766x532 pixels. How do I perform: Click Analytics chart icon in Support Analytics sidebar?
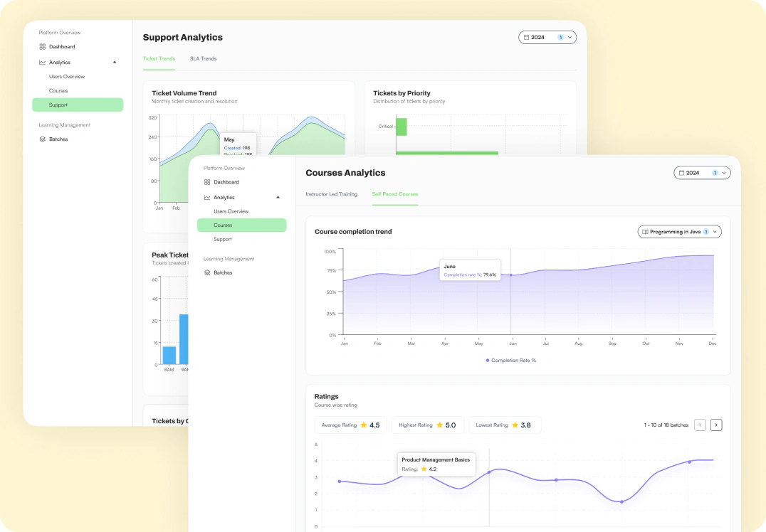tap(43, 63)
